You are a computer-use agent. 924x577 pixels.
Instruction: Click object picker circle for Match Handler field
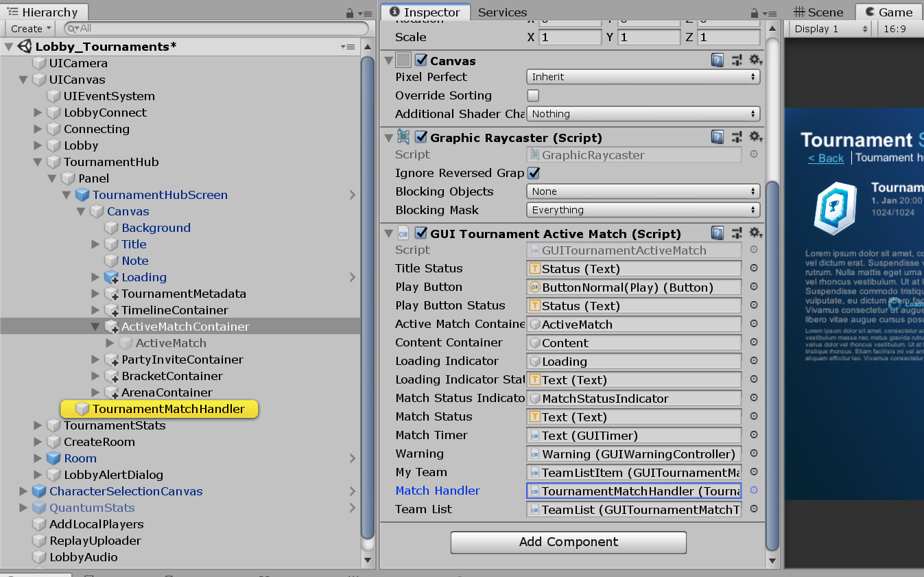[754, 491]
